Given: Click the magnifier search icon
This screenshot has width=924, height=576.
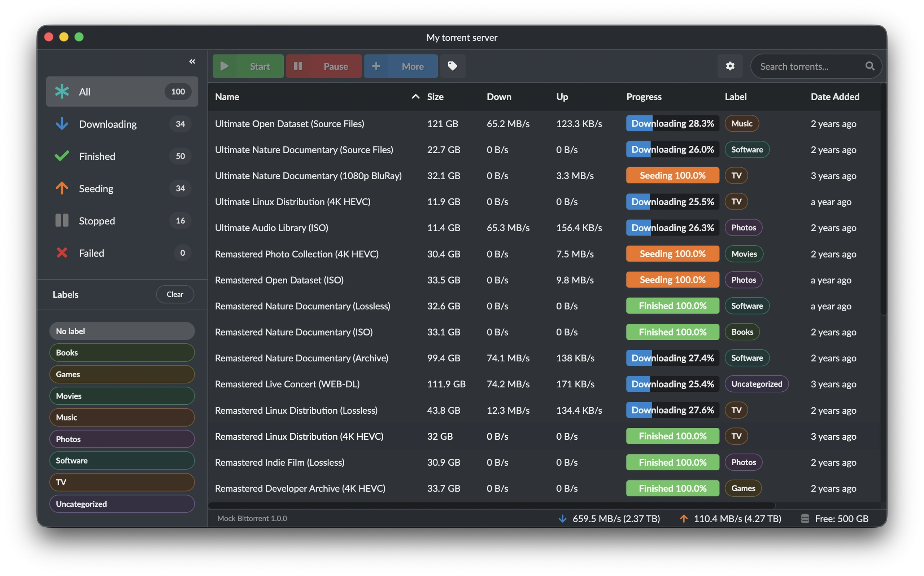Looking at the screenshot, I should coord(869,66).
